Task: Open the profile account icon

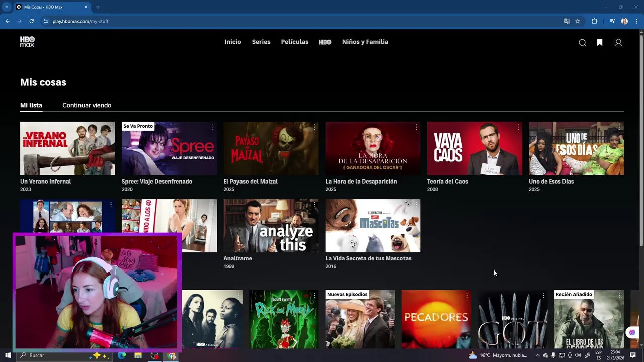Action: click(x=618, y=43)
